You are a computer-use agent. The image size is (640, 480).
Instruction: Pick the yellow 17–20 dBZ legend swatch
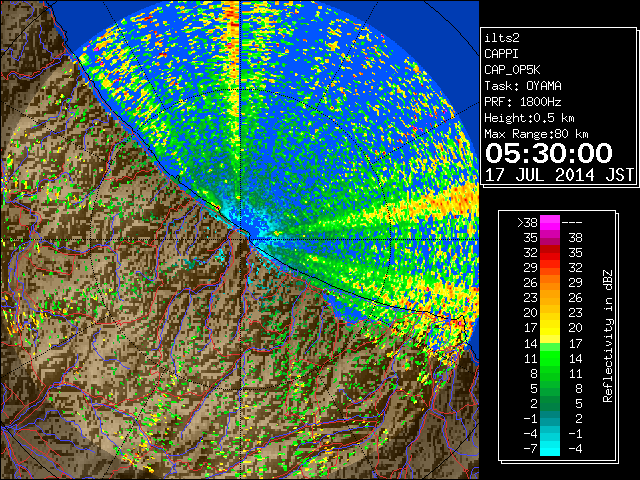pyautogui.click(x=550, y=328)
